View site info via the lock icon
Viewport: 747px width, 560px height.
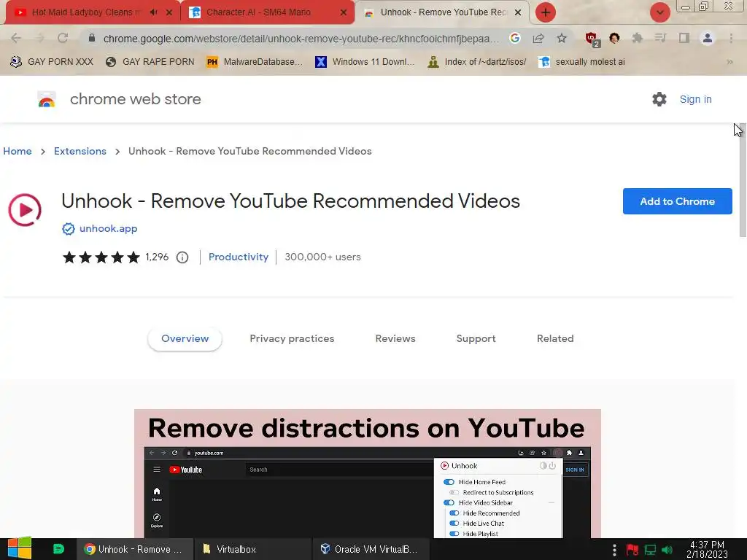point(92,38)
